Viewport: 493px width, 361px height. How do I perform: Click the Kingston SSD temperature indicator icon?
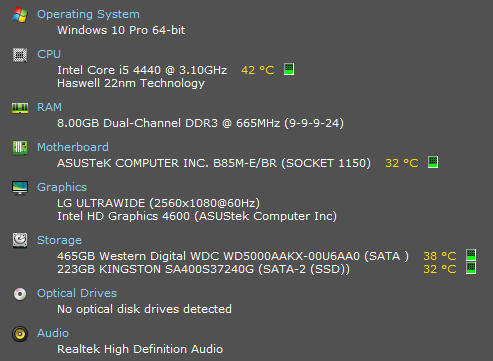tap(471, 268)
